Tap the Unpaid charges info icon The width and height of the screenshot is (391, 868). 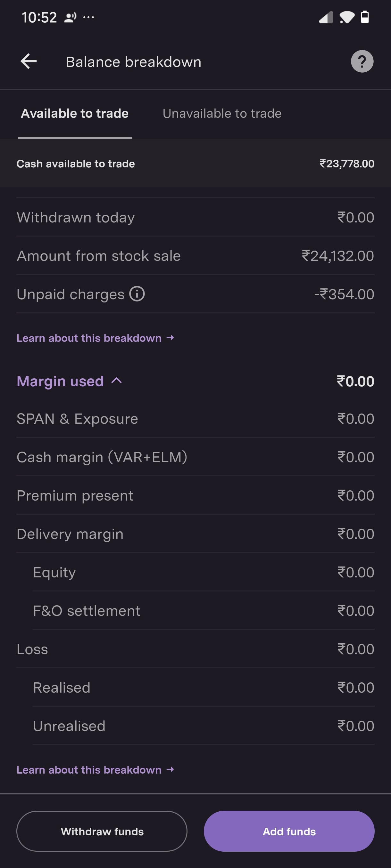coord(137,294)
